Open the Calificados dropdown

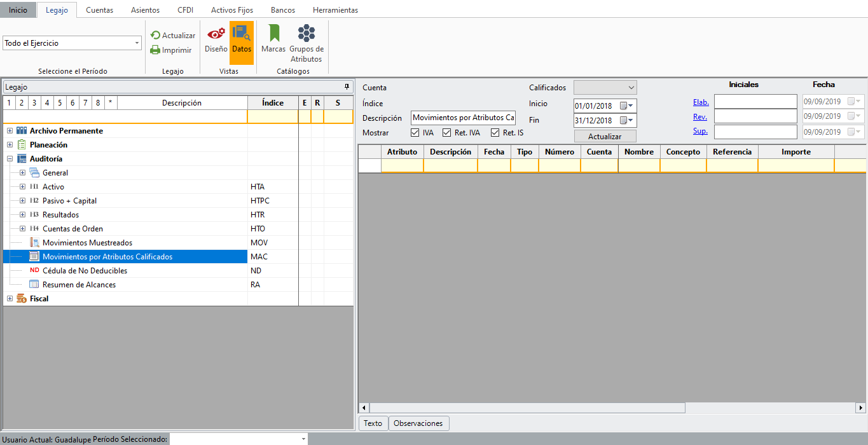coord(631,88)
